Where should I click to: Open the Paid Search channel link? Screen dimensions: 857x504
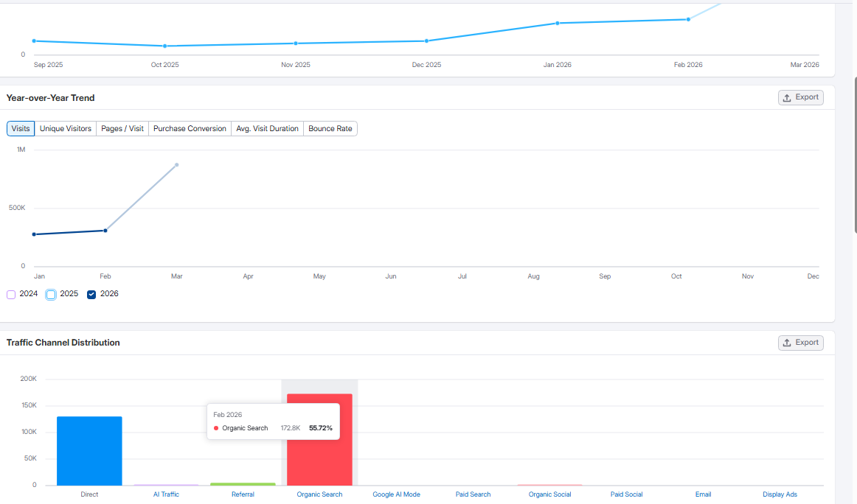[473, 494]
